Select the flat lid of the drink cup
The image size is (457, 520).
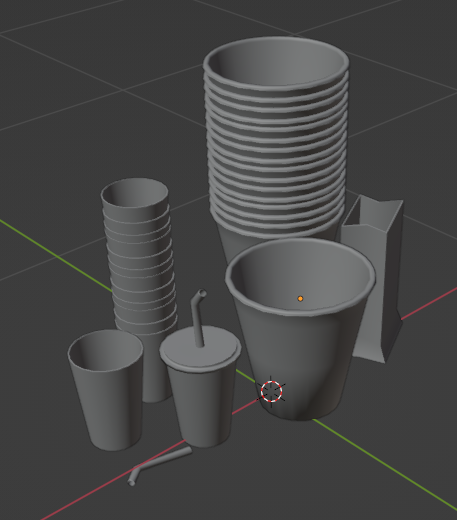200,349
